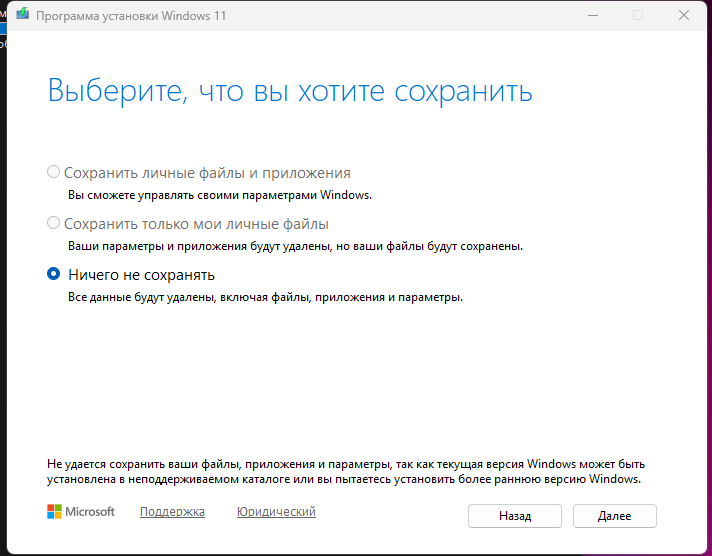This screenshot has height=556, width=712.
Task: Click the notice starting 'Не удается сохранить ваши файлы'
Action: 346,472
